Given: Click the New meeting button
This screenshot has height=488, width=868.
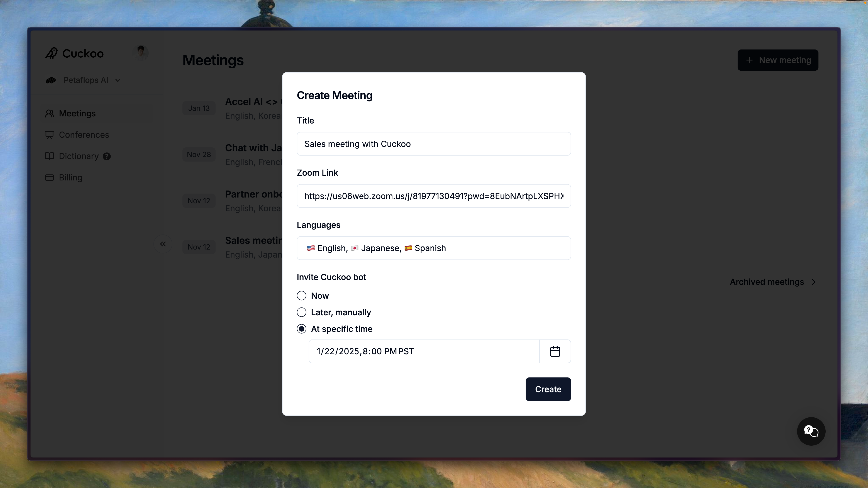Looking at the screenshot, I should click(778, 60).
